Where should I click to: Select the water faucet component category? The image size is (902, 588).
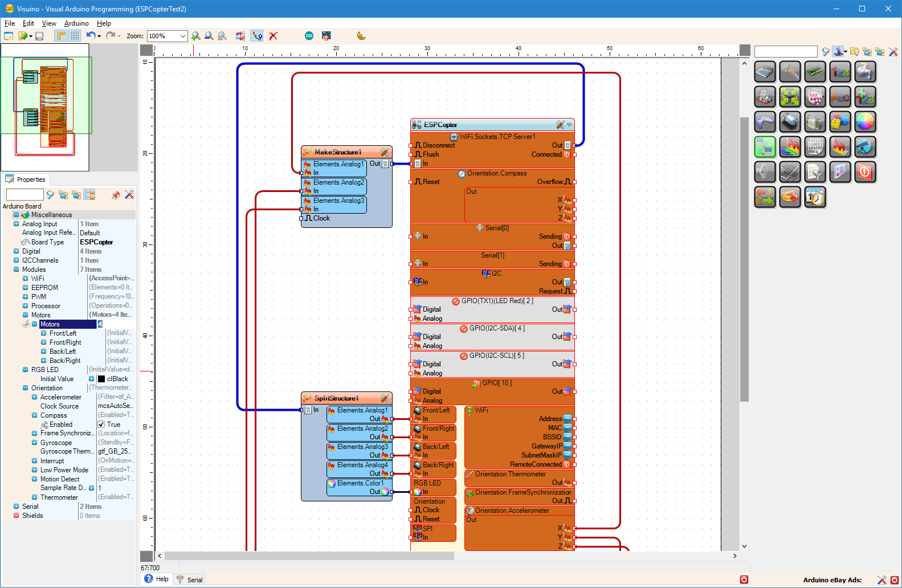(865, 72)
